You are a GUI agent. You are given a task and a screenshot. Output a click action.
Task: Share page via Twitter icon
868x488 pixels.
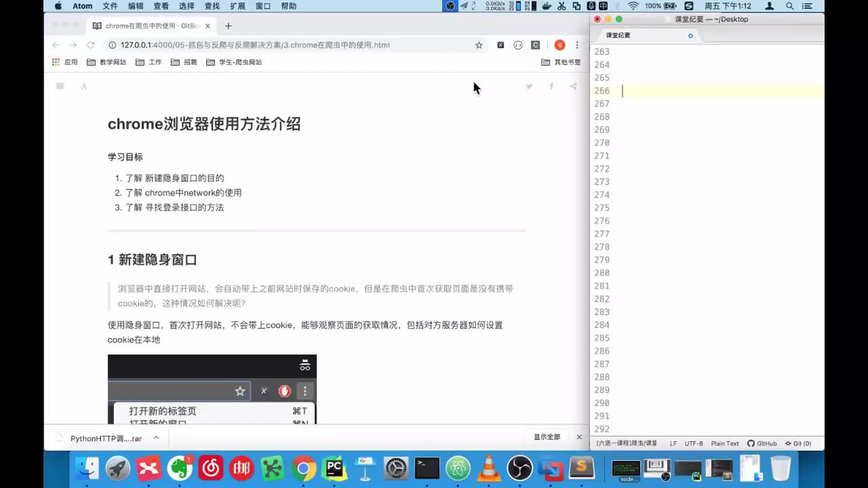click(x=530, y=86)
